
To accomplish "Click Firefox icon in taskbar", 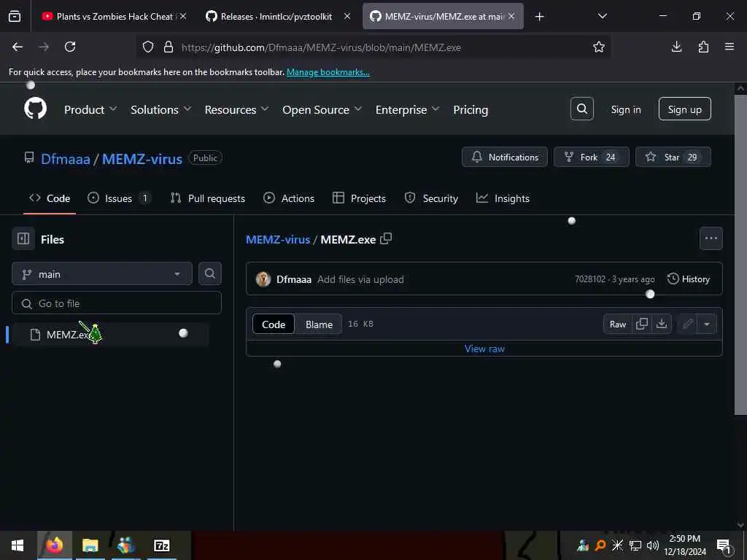I will [x=54, y=545].
